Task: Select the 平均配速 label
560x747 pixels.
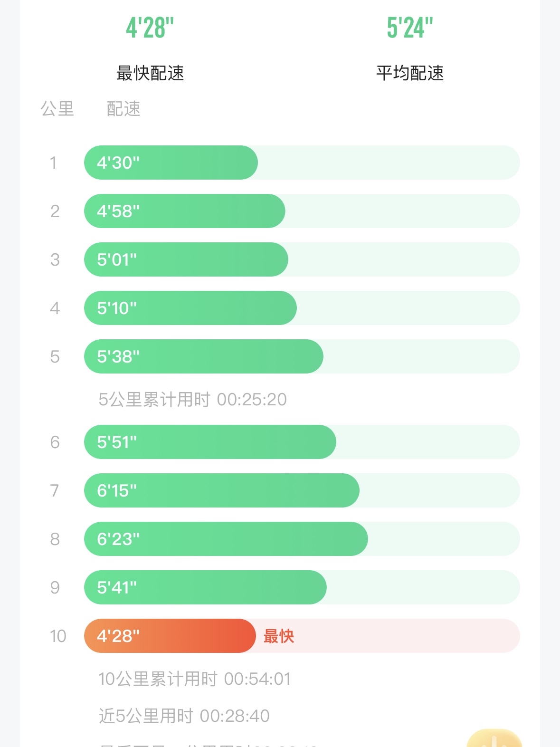Action: [x=410, y=73]
